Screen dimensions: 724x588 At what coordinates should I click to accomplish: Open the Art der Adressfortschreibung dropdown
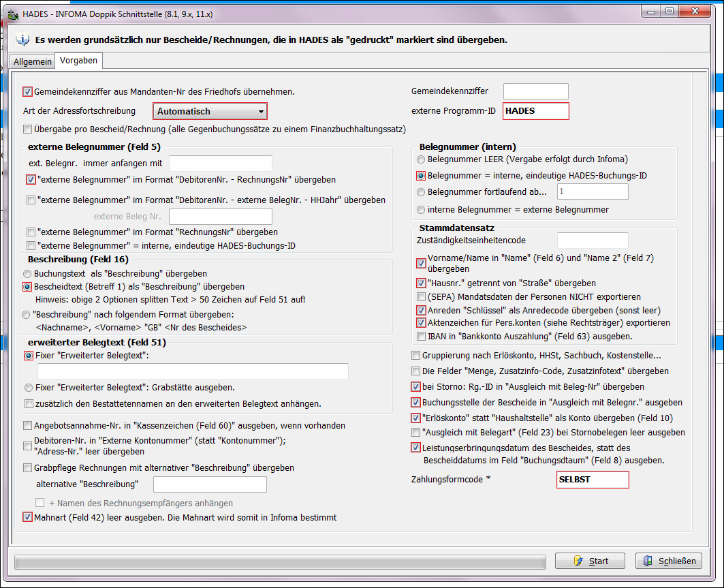click(x=210, y=111)
